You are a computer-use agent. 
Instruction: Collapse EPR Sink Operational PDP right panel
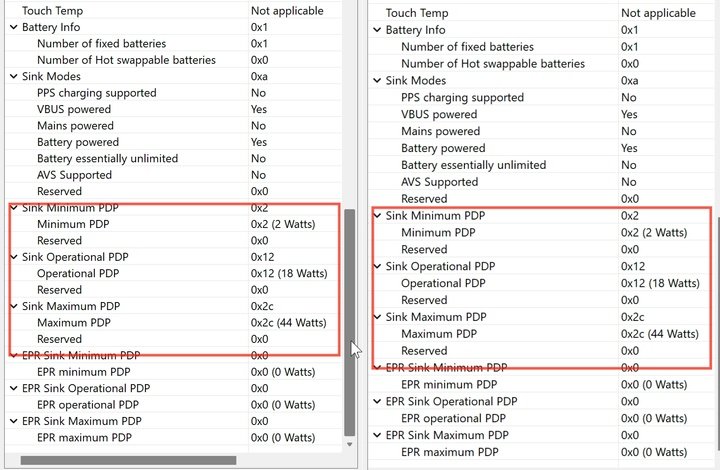pos(377,401)
